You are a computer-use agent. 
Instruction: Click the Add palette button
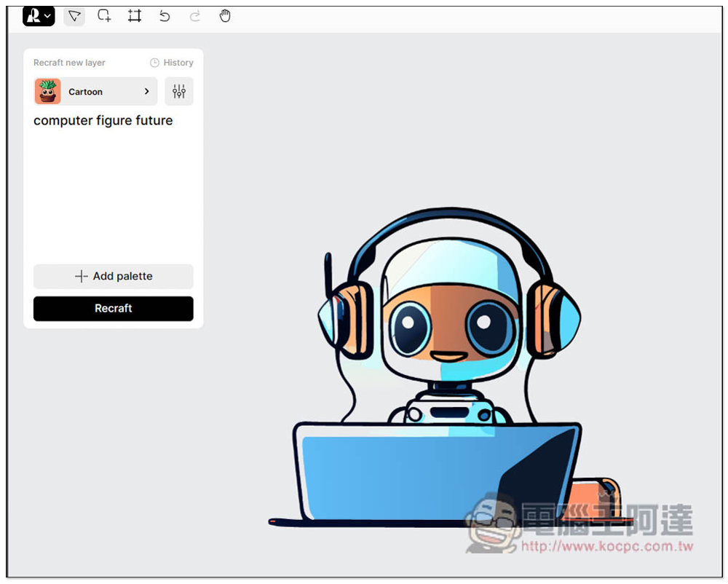(x=114, y=277)
